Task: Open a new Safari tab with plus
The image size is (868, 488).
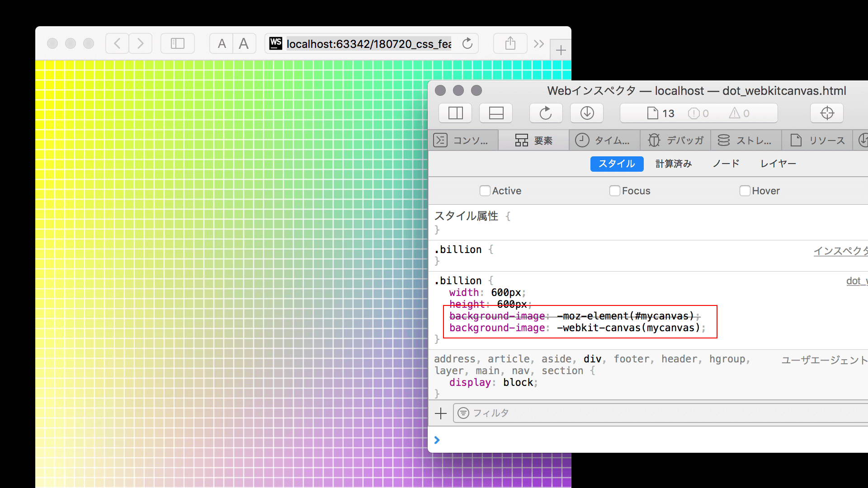Action: pyautogui.click(x=561, y=50)
